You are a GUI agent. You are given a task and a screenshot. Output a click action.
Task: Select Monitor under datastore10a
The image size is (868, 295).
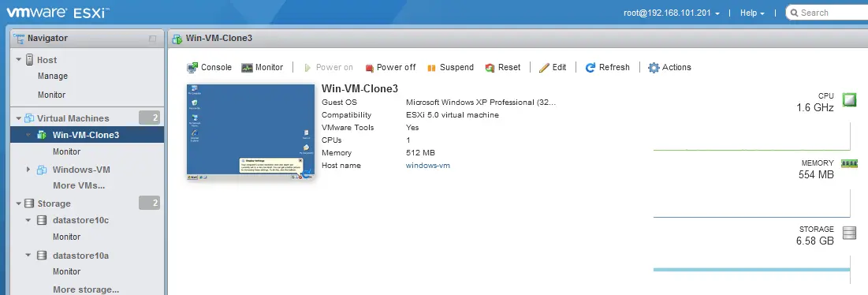(66, 272)
